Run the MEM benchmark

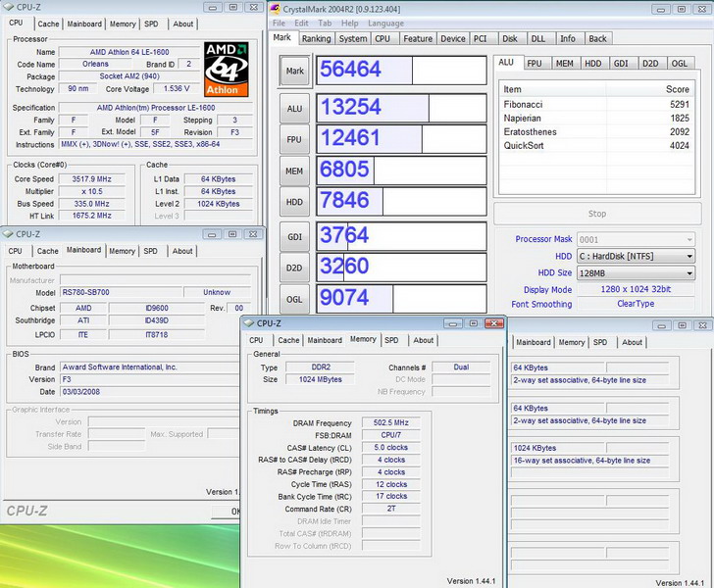point(294,171)
